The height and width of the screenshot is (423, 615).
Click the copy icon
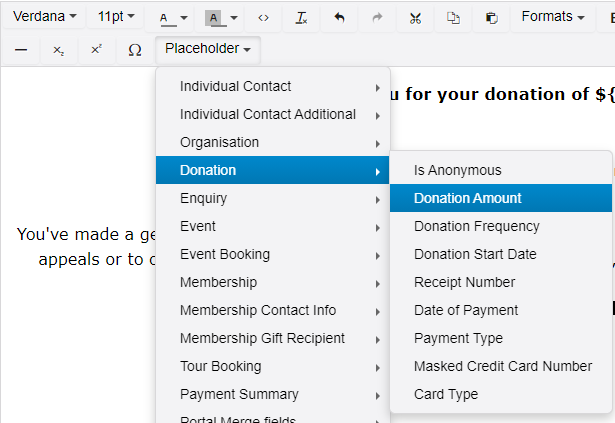click(453, 18)
